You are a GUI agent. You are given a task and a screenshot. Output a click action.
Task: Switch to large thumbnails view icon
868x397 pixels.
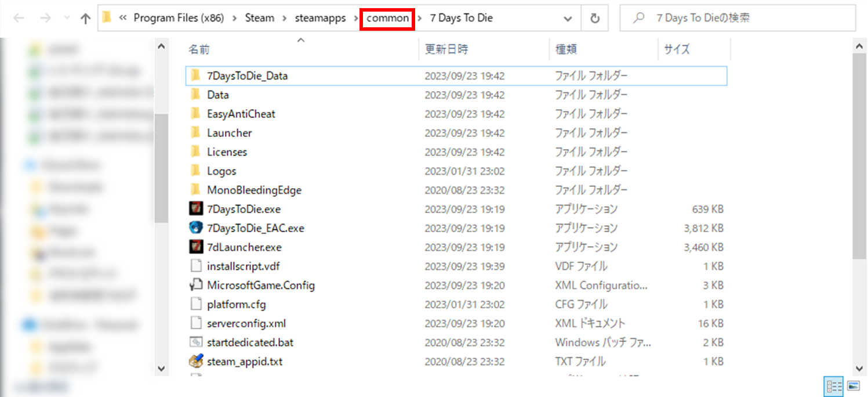pos(853,386)
